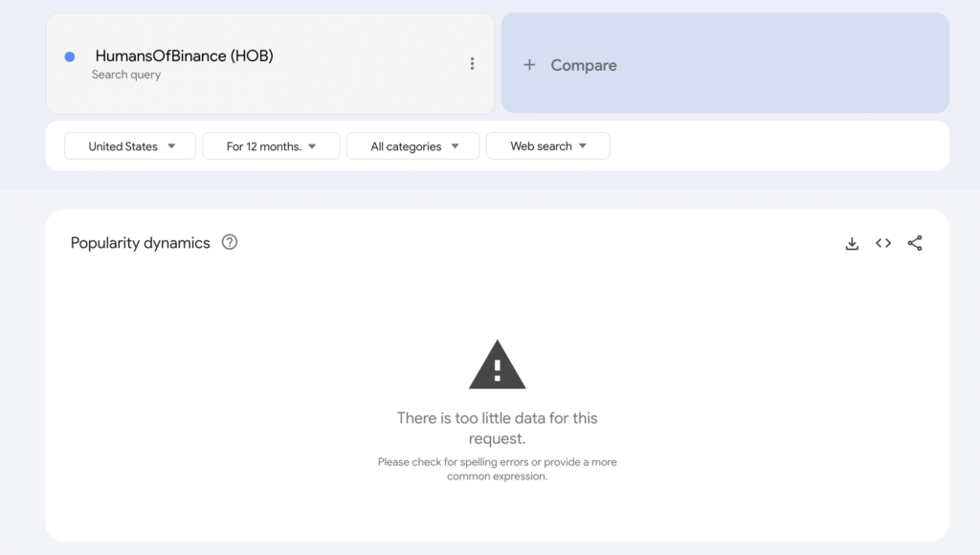Click the blue dot next to HumansOfBinance
Viewport: 980px width, 555px height.
tap(70, 56)
